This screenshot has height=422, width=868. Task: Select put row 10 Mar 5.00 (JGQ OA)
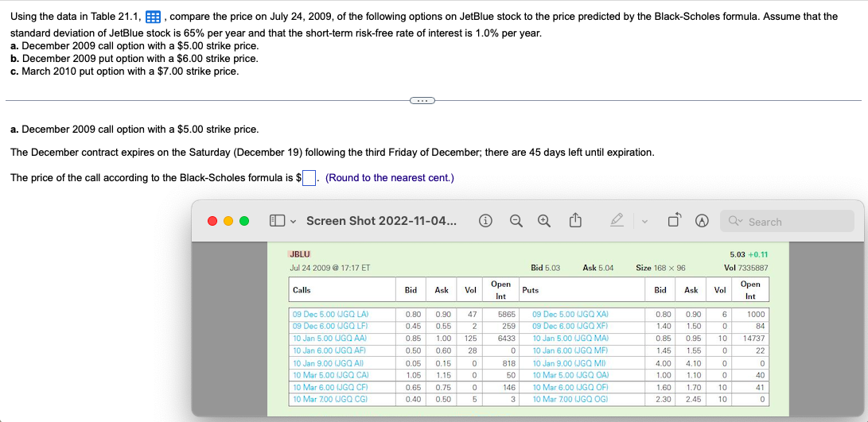pyautogui.click(x=570, y=375)
